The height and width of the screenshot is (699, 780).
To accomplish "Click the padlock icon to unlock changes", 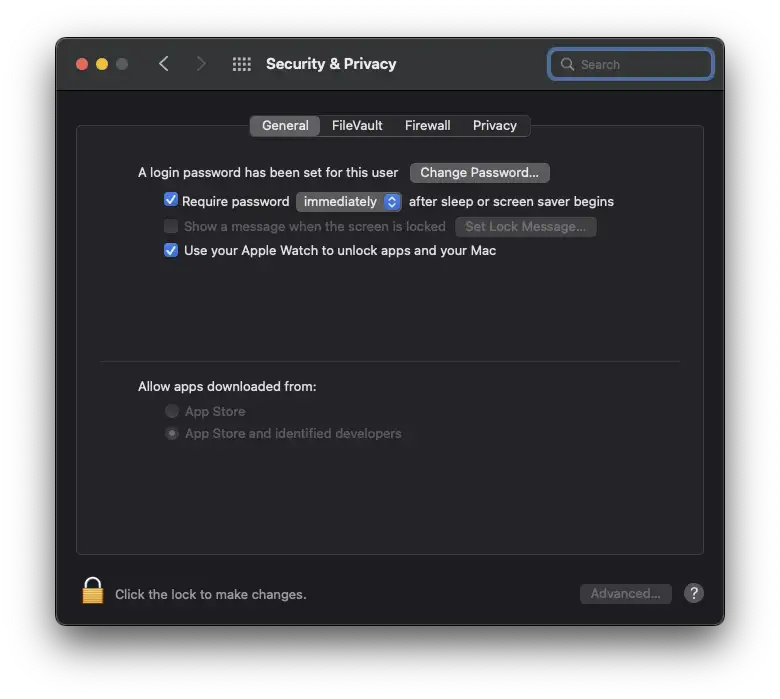I will (93, 591).
